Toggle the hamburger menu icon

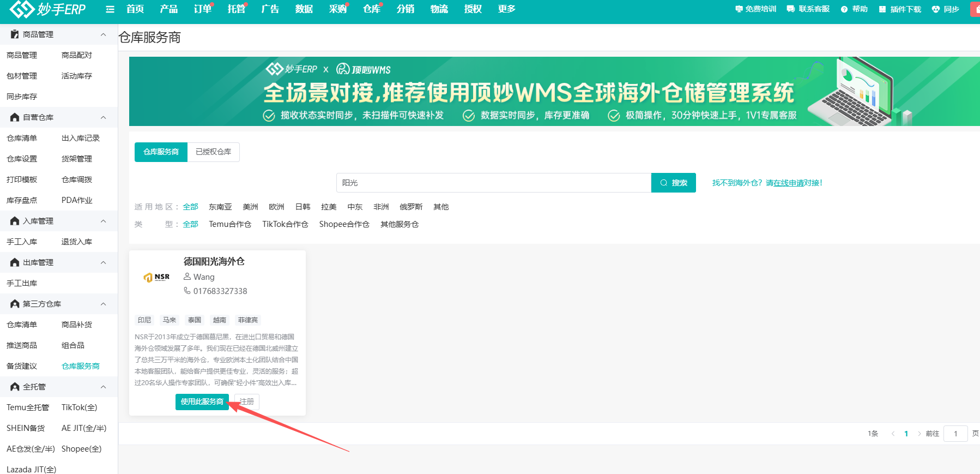110,9
